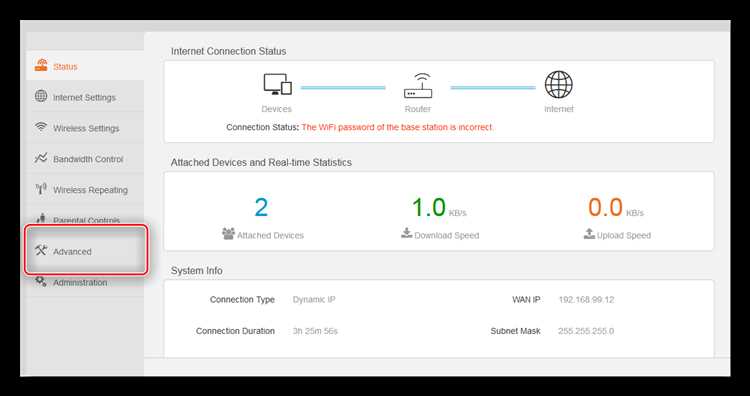View the Attached Devices count link
The height and width of the screenshot is (396, 750).
point(263,234)
